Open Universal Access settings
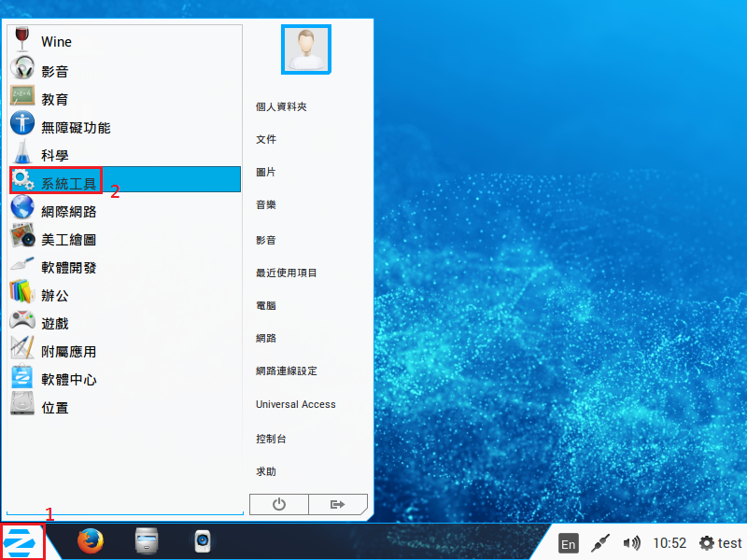Screen dimensions: 747x560 point(295,404)
